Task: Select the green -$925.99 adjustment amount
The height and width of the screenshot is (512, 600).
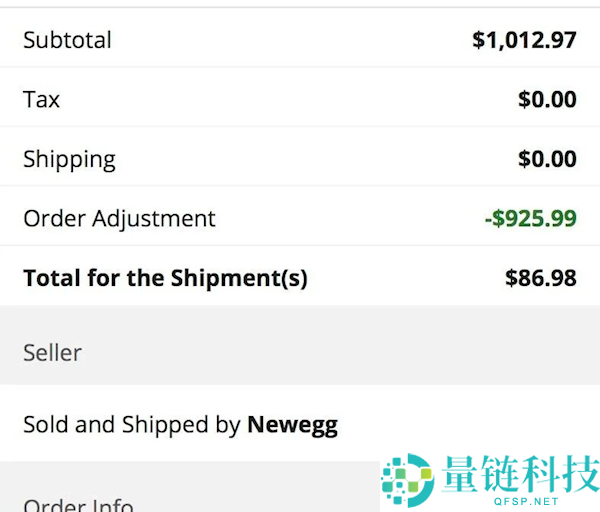Action: (x=531, y=218)
